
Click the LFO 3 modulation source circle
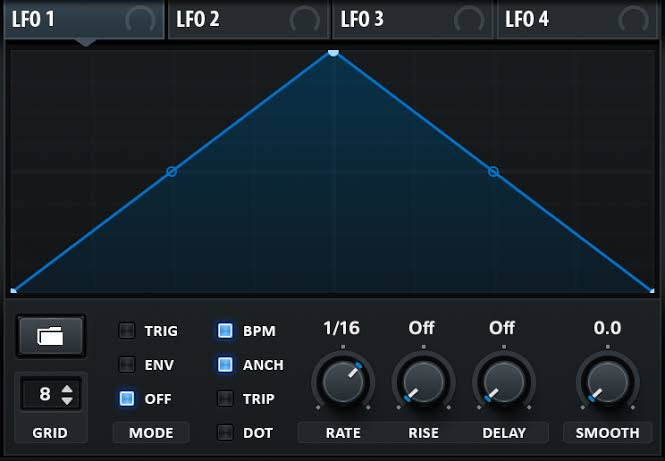pos(469,20)
